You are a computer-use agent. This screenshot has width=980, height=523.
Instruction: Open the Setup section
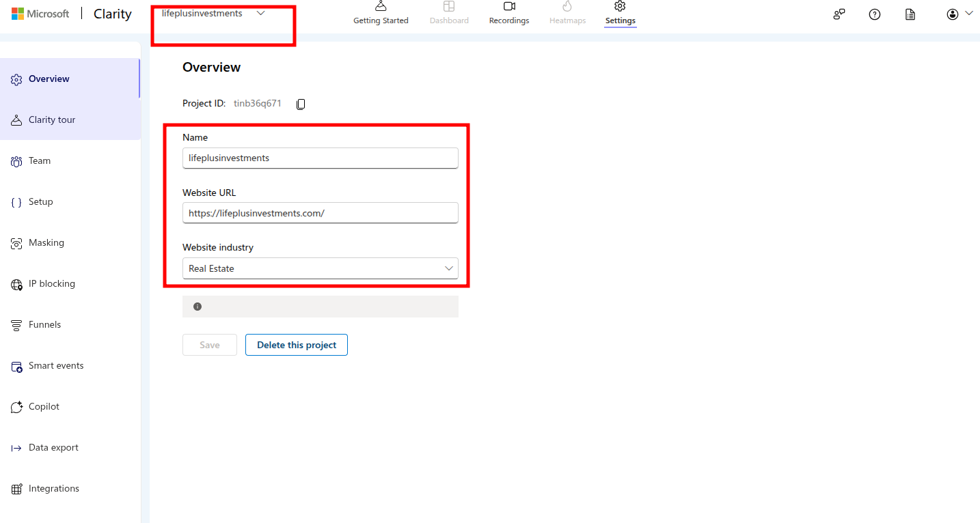click(x=70, y=202)
